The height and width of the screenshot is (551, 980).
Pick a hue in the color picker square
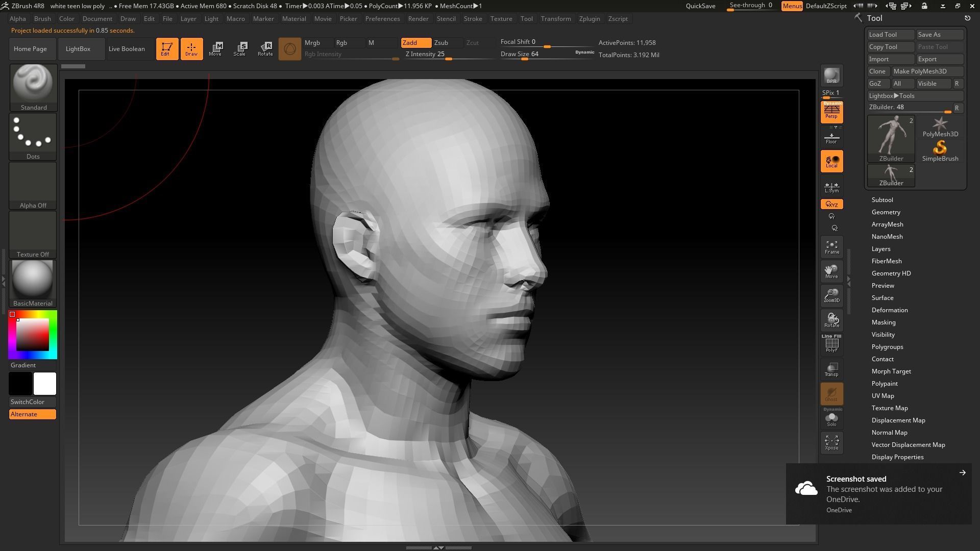point(33,335)
